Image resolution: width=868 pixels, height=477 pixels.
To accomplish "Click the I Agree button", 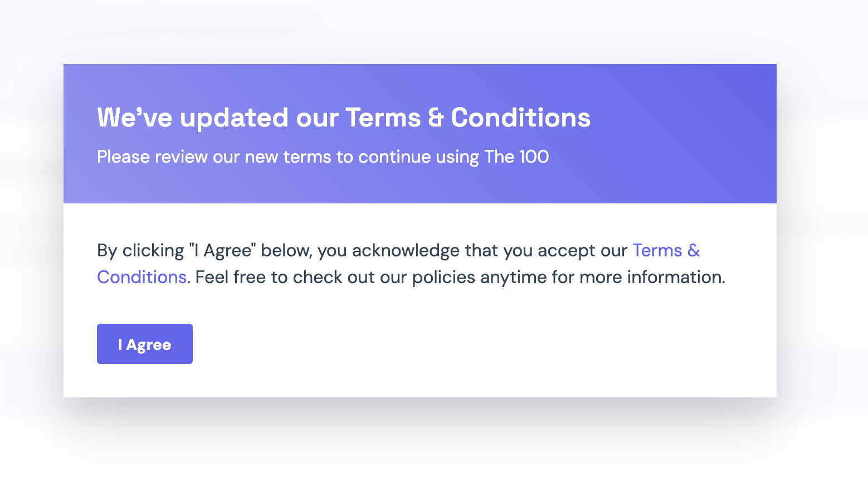I will pos(145,344).
